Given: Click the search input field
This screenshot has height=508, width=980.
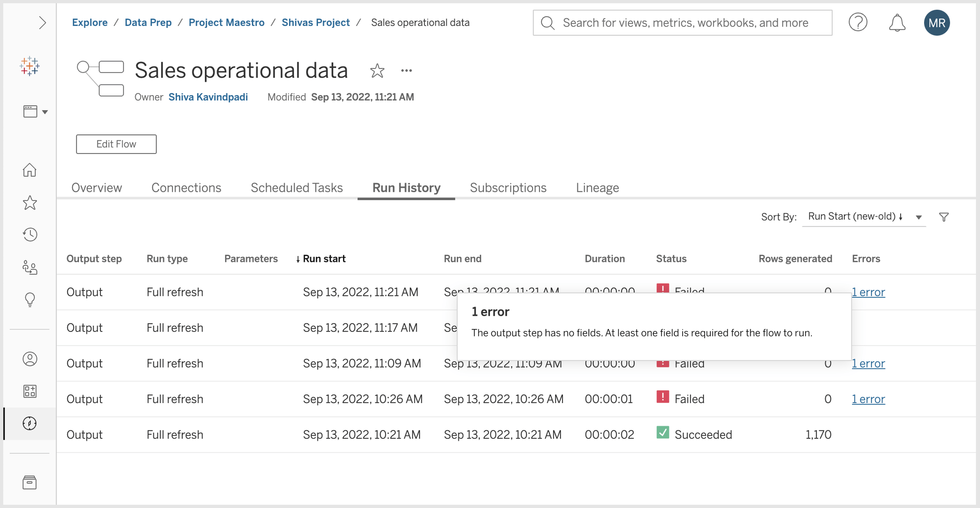Looking at the screenshot, I should [686, 23].
